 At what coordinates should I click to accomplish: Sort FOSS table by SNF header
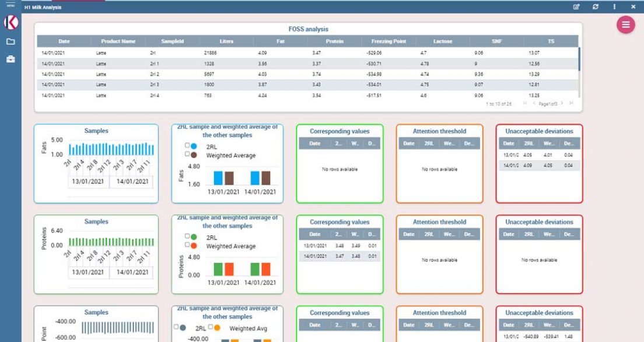(x=497, y=41)
